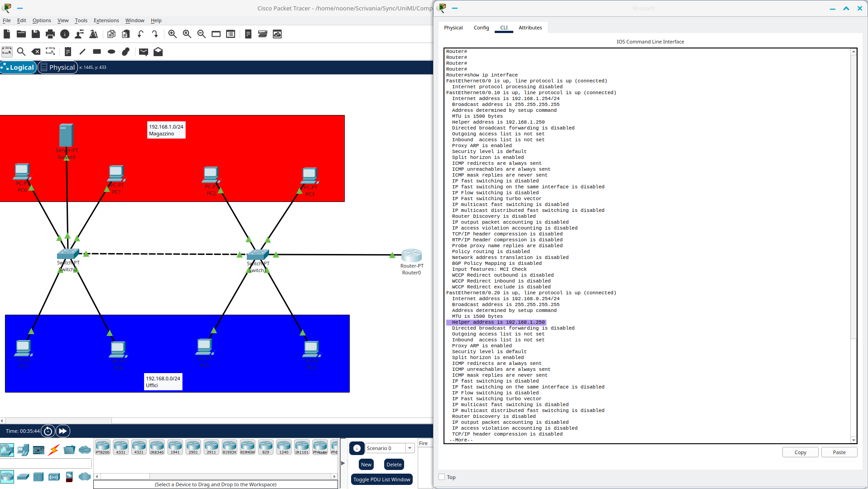868x489 pixels.
Task: Click the Copy button below CLI
Action: (x=800, y=452)
